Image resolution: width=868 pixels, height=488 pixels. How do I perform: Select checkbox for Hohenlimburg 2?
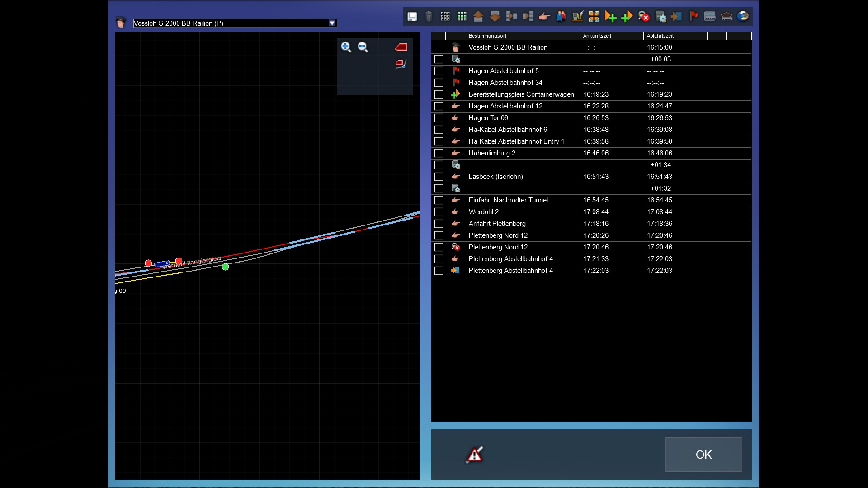439,153
